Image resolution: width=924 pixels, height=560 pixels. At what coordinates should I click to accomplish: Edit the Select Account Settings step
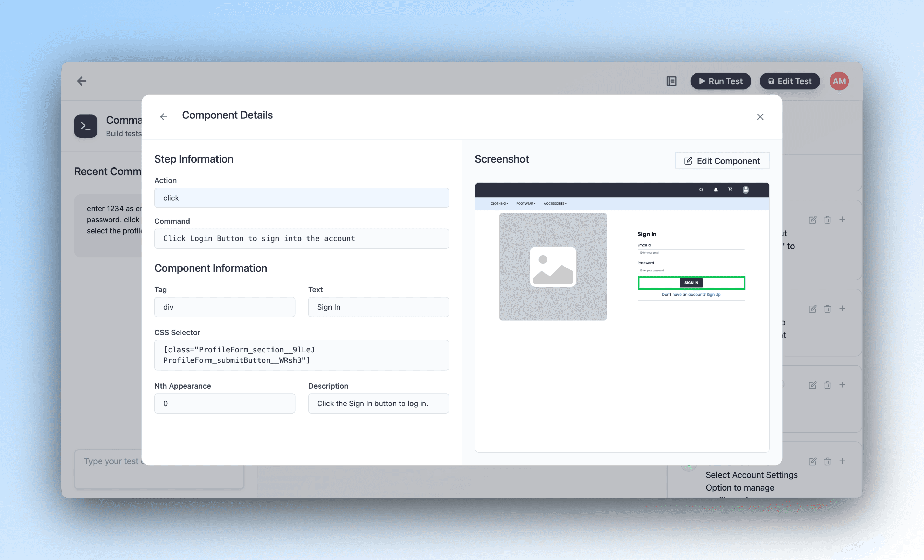tap(812, 461)
